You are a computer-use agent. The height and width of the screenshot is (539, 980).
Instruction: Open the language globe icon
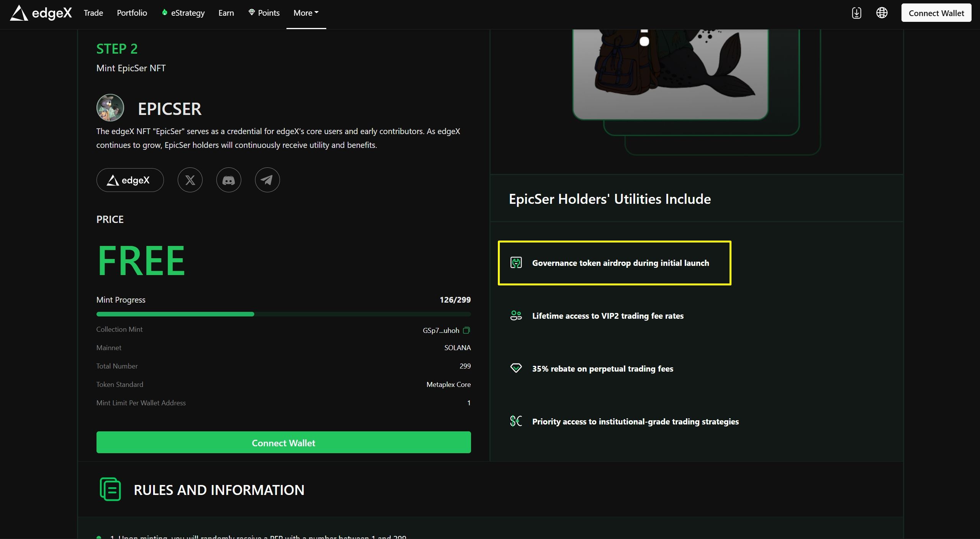pyautogui.click(x=882, y=13)
